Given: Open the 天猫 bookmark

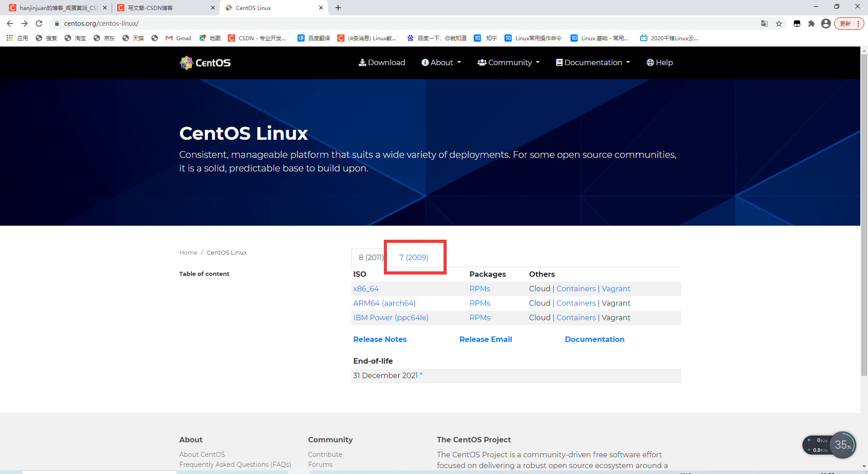Looking at the screenshot, I should click(133, 38).
